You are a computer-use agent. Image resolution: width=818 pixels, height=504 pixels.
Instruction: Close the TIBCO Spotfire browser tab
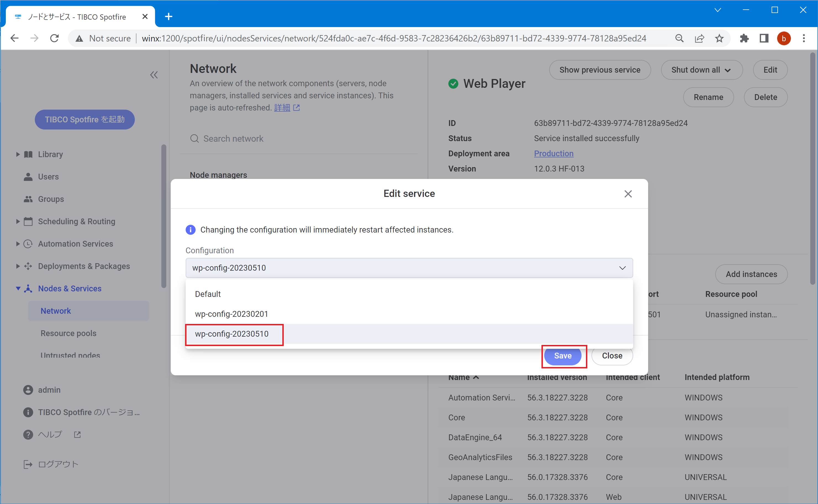145,16
